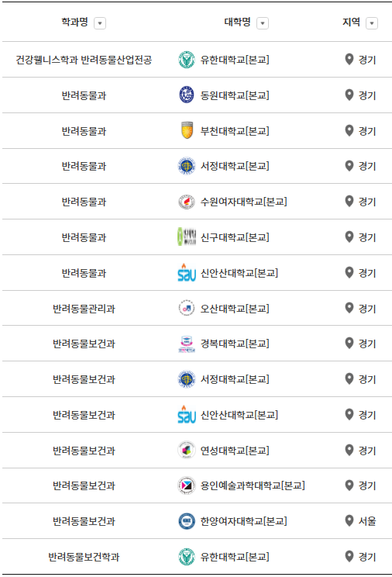The height and width of the screenshot is (577, 392).
Task: Click the 한양여자대학교 logo icon
Action: point(187,521)
